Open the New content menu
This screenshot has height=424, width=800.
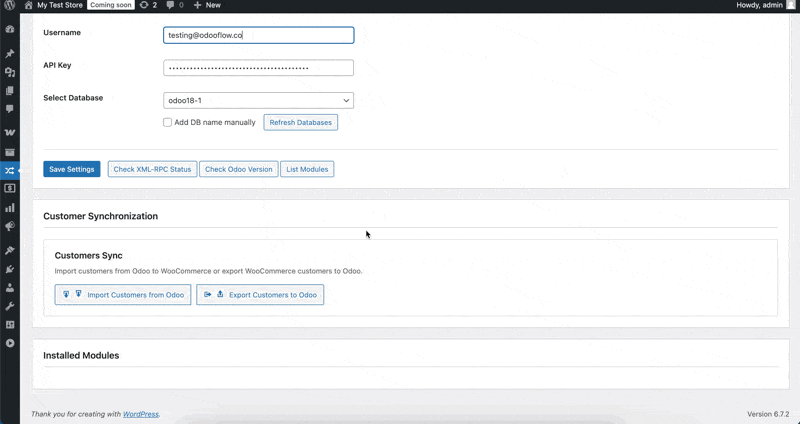coord(207,5)
